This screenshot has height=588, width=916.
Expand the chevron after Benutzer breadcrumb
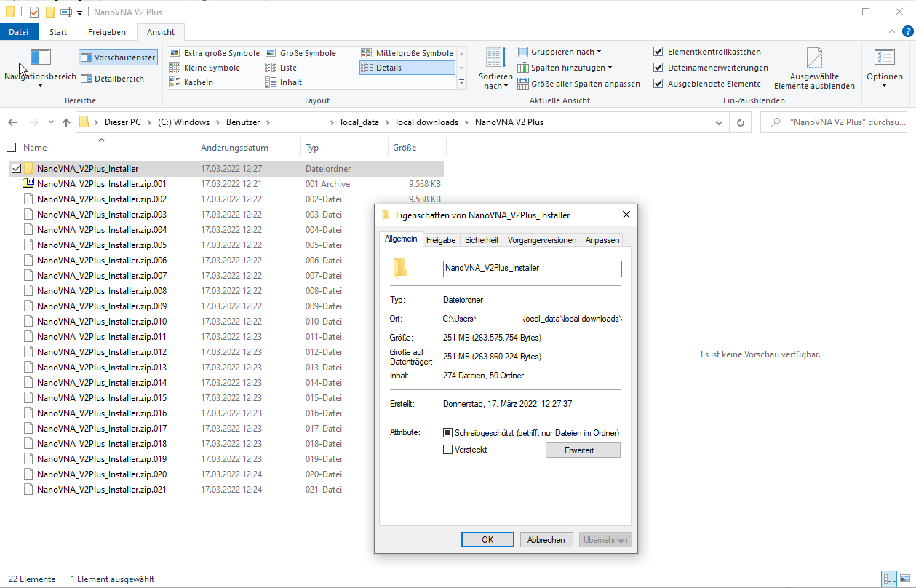(x=267, y=122)
